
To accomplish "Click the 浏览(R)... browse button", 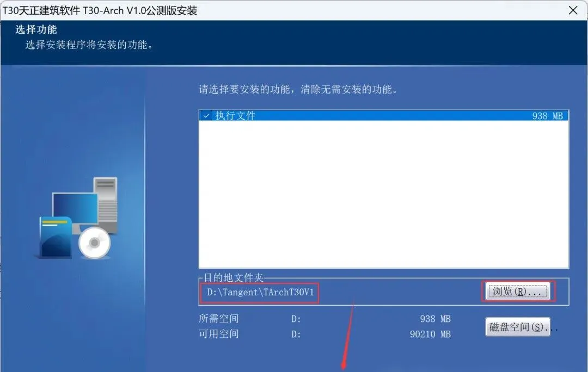I will (x=518, y=292).
